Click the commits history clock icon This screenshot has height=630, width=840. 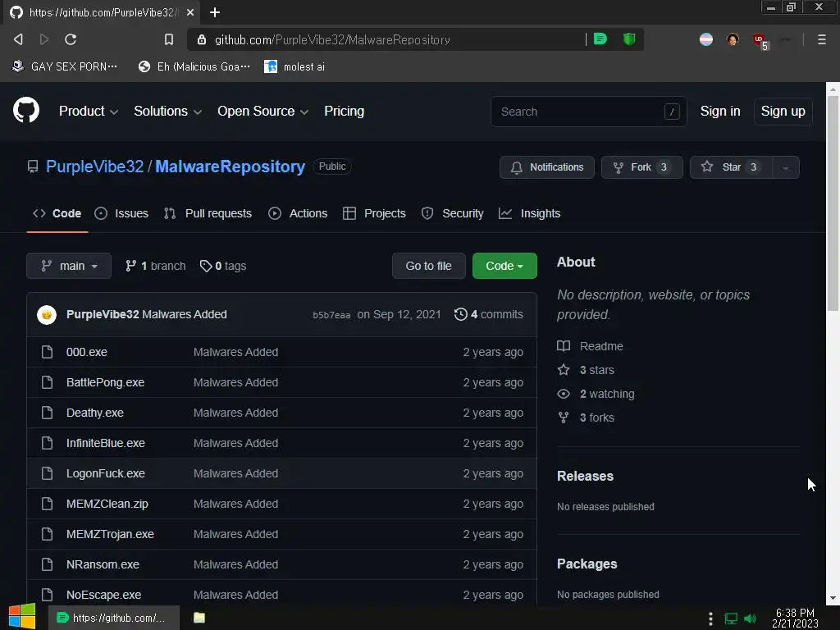point(460,314)
